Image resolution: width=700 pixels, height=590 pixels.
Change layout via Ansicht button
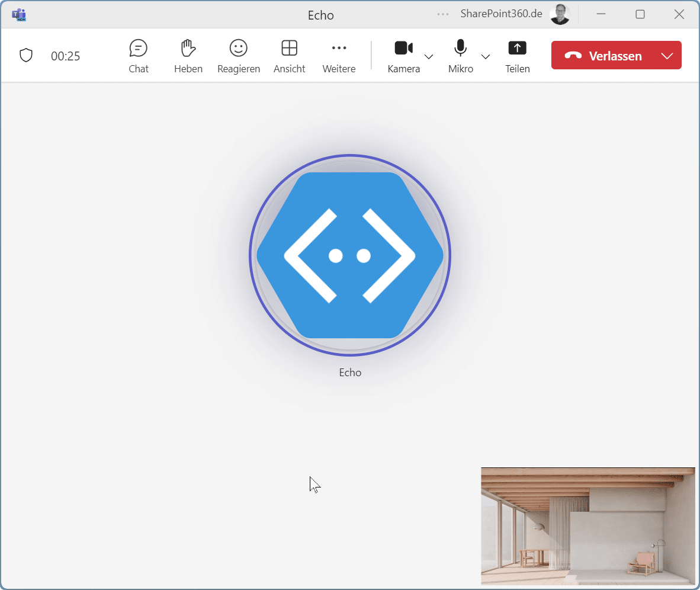click(289, 56)
